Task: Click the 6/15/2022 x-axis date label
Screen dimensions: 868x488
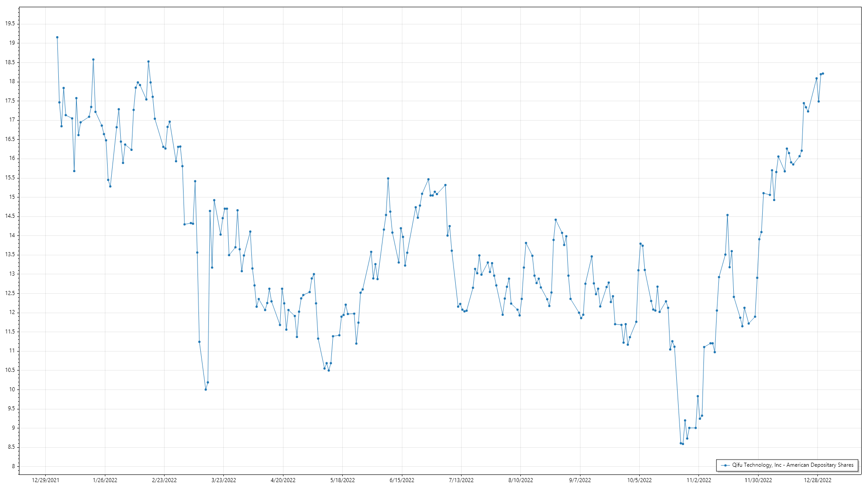Action: click(x=402, y=480)
